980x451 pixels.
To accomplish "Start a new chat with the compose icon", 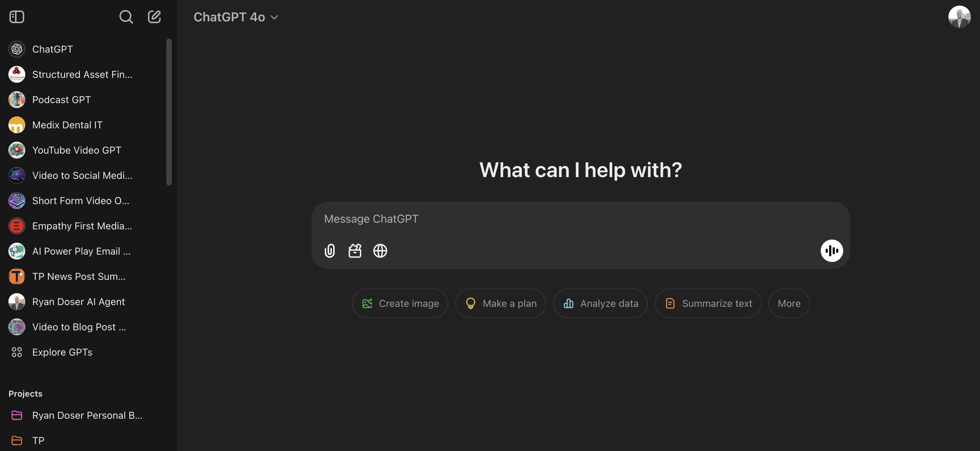I will tap(154, 17).
